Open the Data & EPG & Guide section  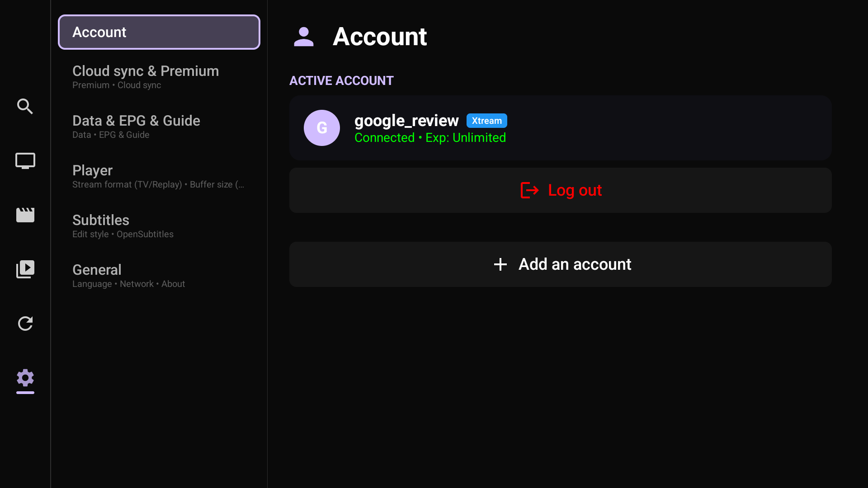click(x=136, y=126)
